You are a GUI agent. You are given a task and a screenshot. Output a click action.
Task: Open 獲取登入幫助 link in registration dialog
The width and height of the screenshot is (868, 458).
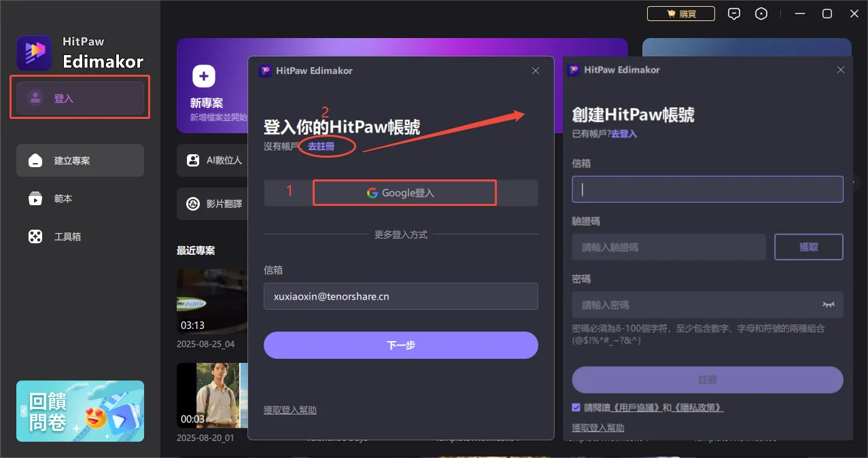(x=598, y=427)
